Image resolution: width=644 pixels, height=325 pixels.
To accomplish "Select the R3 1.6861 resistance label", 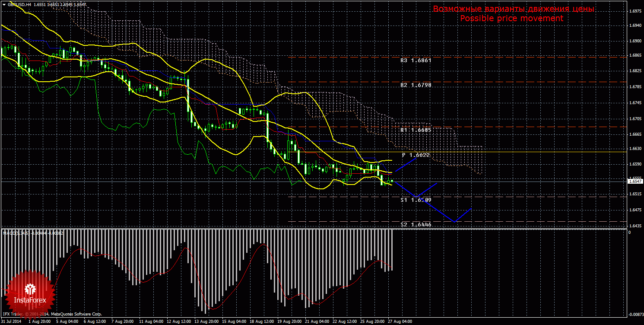I will 416,61.
